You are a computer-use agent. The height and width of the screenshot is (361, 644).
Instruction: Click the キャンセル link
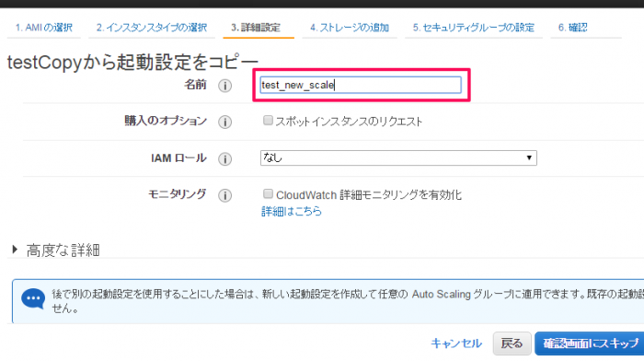(x=456, y=344)
